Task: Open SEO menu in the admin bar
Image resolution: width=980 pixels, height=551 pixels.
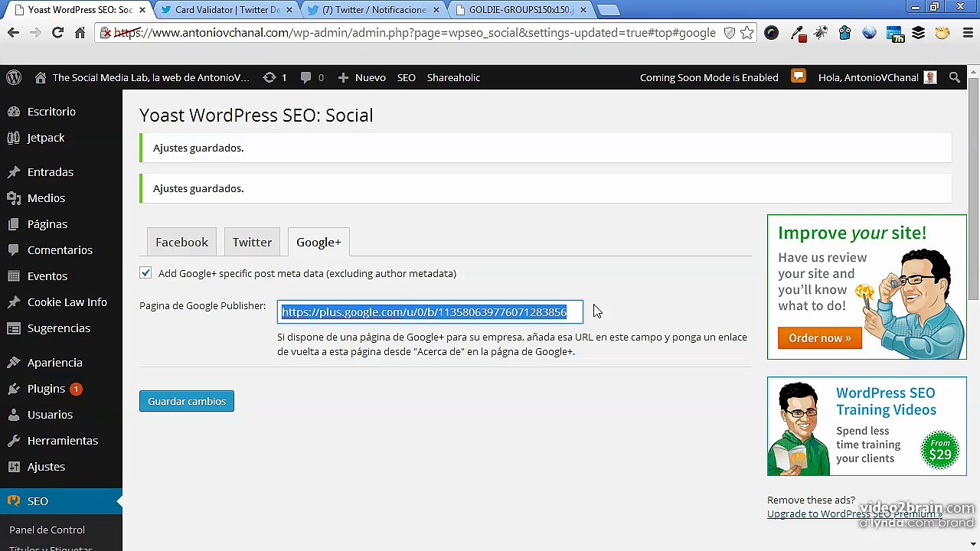Action: [x=407, y=77]
